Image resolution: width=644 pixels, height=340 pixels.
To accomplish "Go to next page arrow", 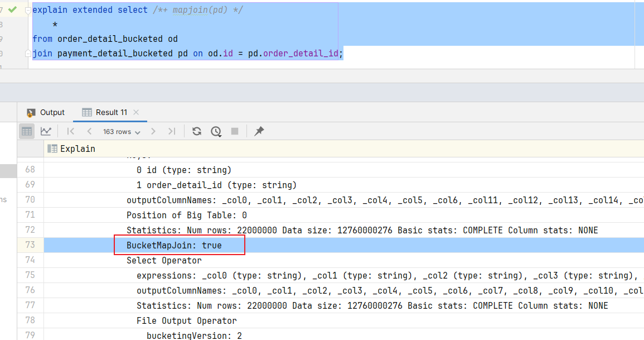I will [153, 132].
